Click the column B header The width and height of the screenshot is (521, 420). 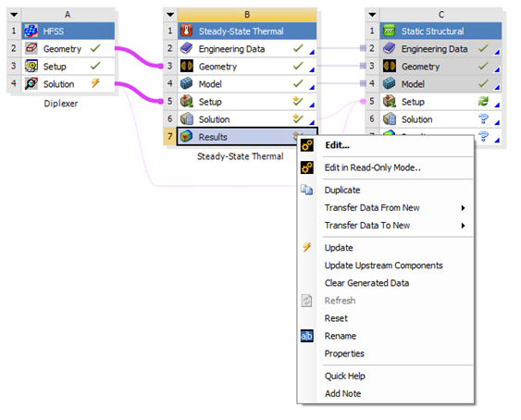pos(247,15)
